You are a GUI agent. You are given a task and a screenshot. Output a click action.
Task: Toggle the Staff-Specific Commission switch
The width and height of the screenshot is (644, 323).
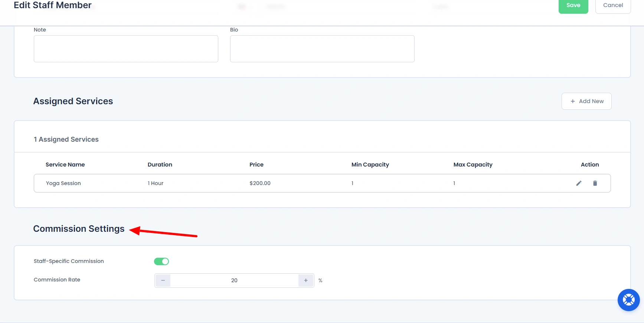click(161, 261)
